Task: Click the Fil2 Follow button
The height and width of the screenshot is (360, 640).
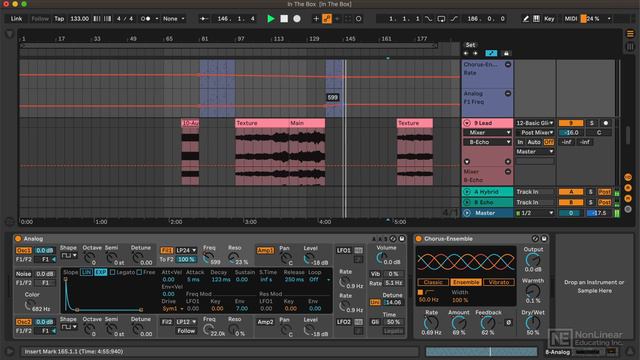Action: pos(186,331)
